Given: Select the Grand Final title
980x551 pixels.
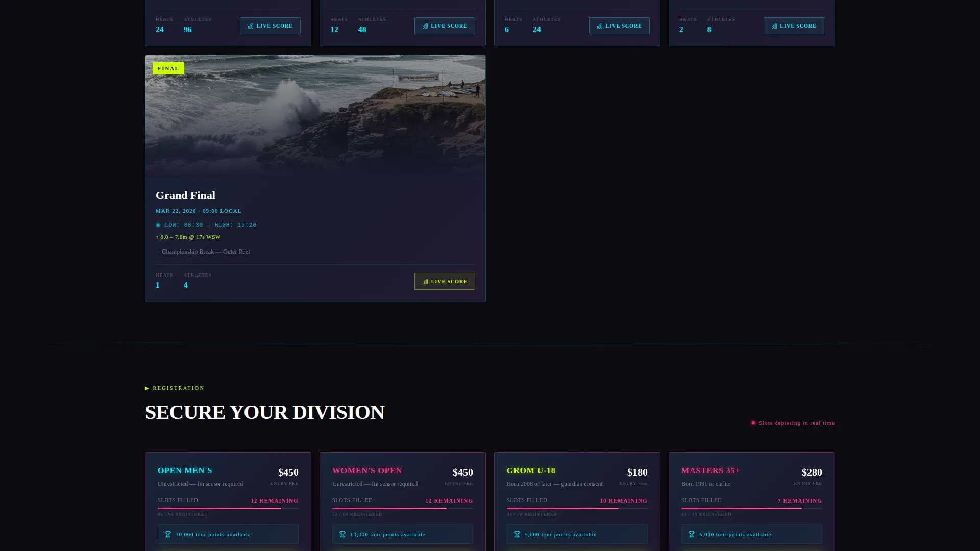Looking at the screenshot, I should click(185, 195).
